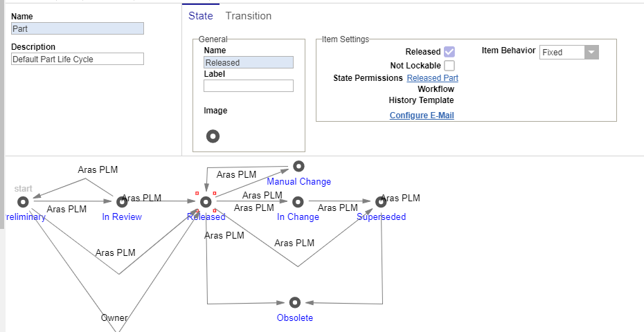Click the Owner transition label
This screenshot has height=332, width=644.
(x=114, y=318)
